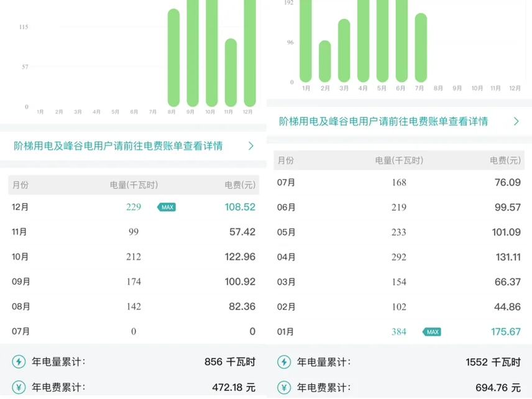Click 07月 row label in left table

[21, 331]
